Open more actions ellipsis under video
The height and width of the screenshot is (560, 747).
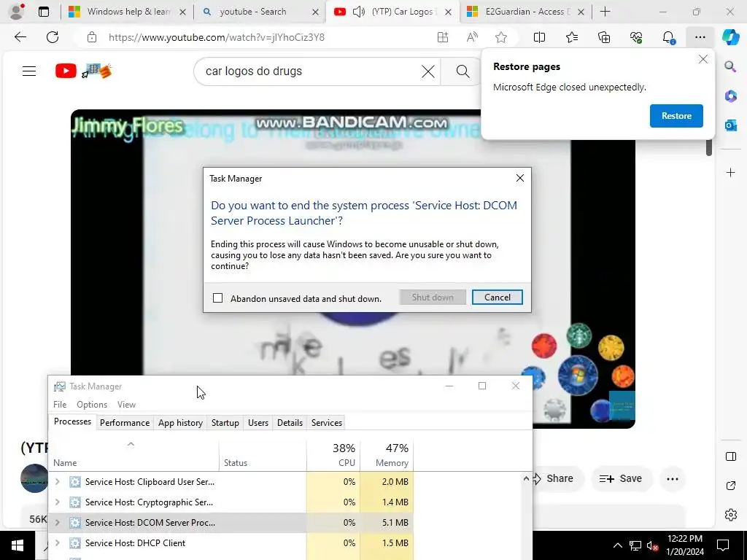coord(672,478)
